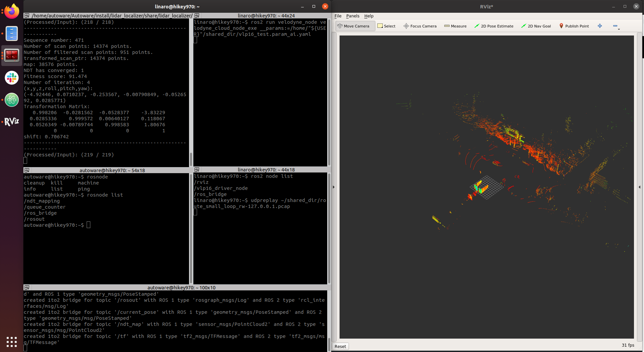Image resolution: width=644 pixels, height=352 pixels.
Task: Activate the Select tool in RViz
Action: [386, 26]
